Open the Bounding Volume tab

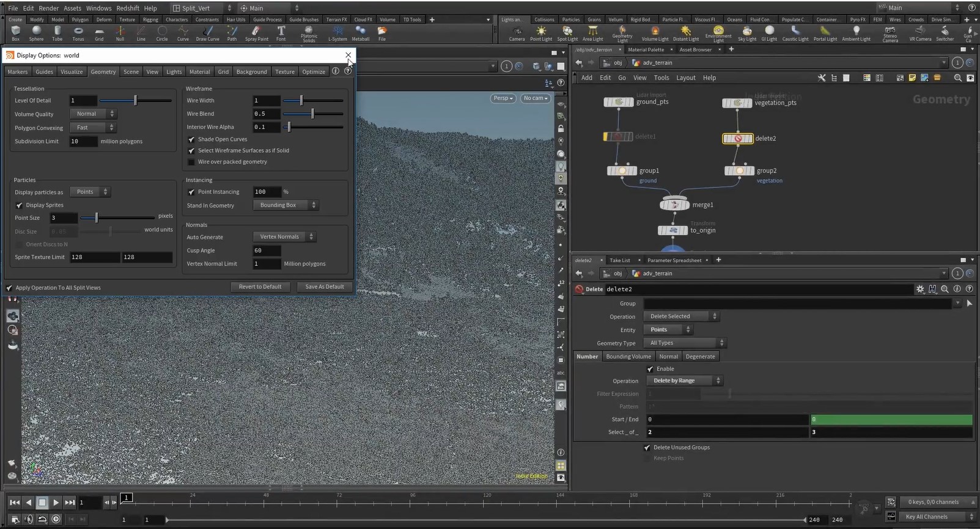pos(628,356)
